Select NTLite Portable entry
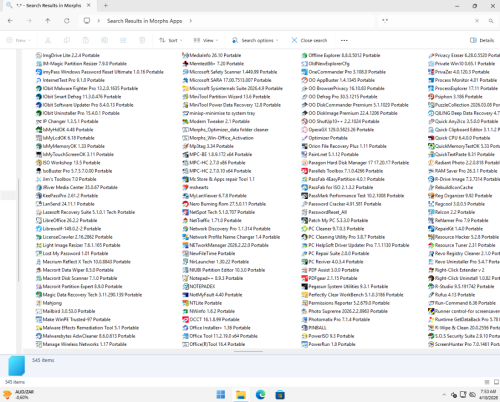Screen dimensions: 500x402 [x=202, y=303]
